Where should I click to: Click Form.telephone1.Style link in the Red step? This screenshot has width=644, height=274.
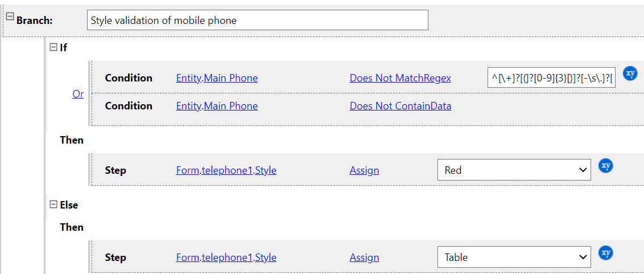coord(226,170)
